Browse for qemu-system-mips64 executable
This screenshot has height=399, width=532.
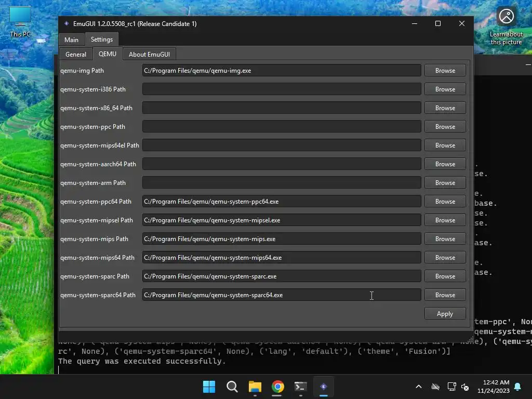point(445,258)
